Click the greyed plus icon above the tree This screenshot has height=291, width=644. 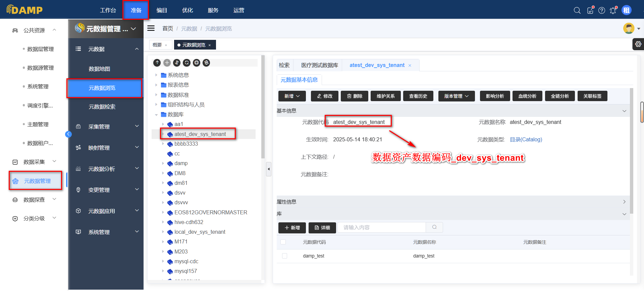tap(167, 63)
